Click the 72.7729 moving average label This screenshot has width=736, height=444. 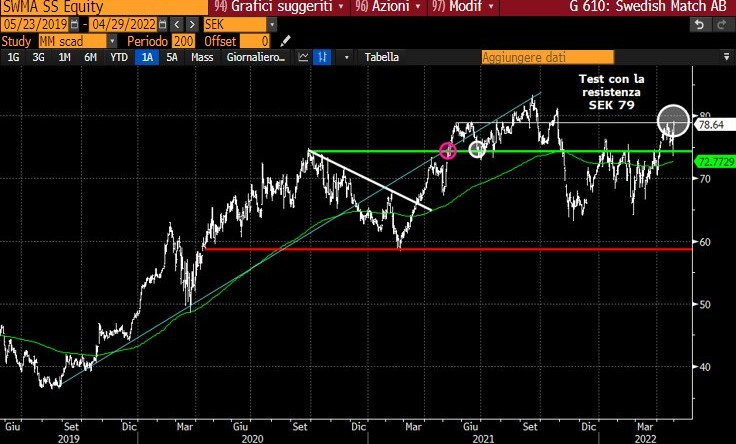[x=716, y=162]
